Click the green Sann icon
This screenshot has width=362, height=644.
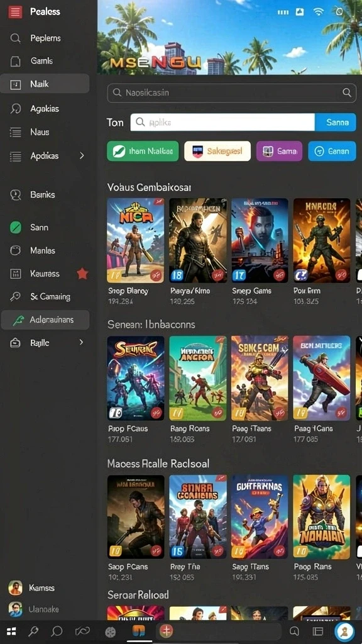pyautogui.click(x=16, y=227)
